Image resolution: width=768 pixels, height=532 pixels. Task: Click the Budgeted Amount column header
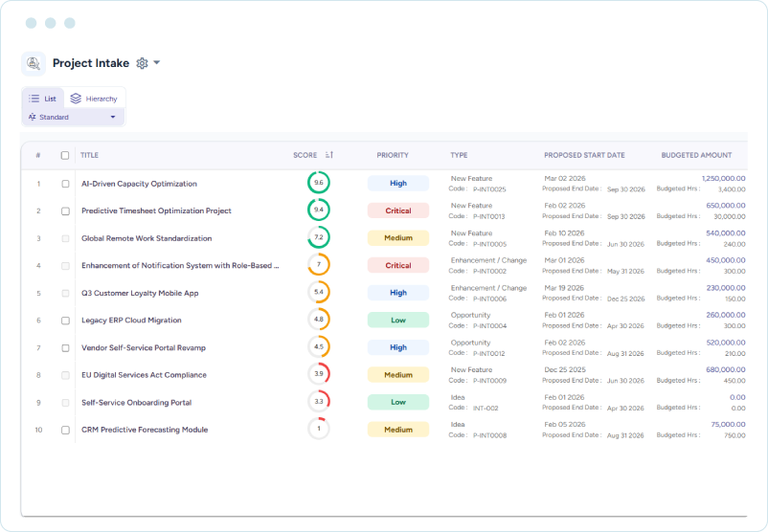pyautogui.click(x=696, y=155)
